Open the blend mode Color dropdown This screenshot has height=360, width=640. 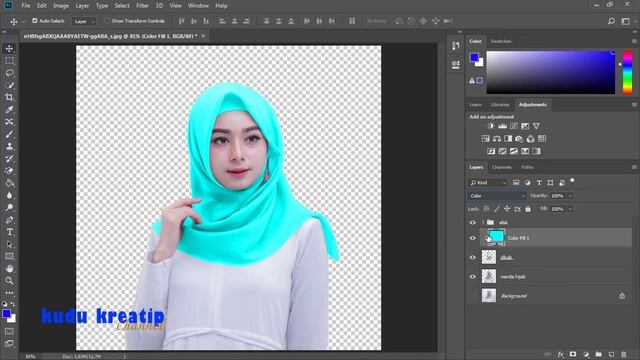pos(496,196)
